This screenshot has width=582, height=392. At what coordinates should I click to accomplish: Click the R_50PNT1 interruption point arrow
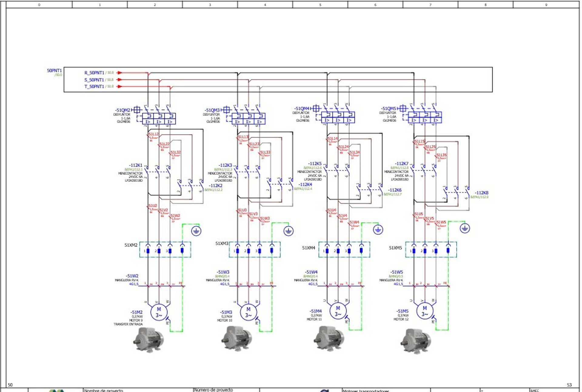point(119,73)
